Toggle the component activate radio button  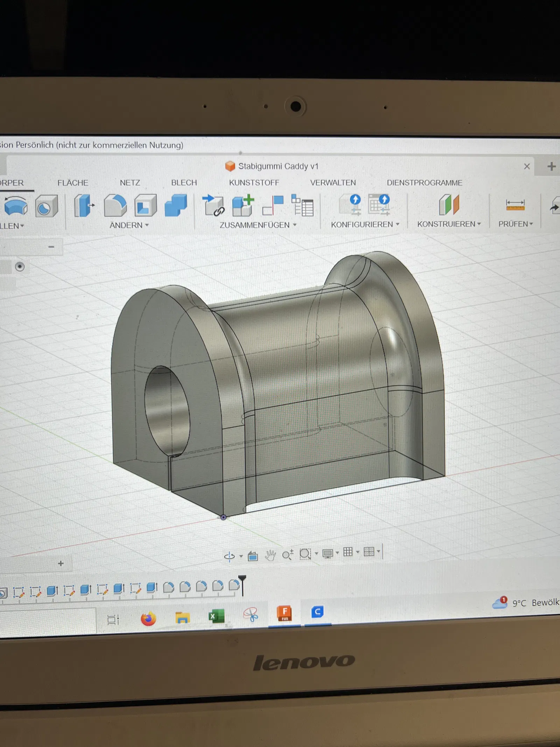tap(20, 267)
